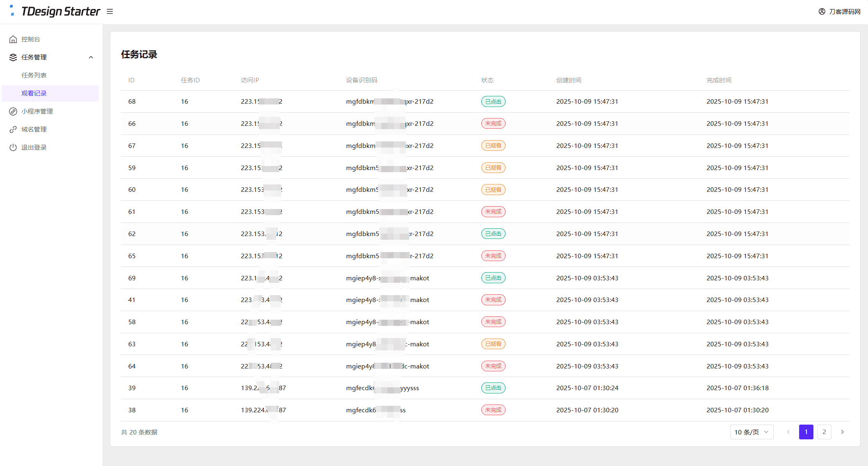
Task: Click the 域名管理 link icon
Action: pyautogui.click(x=13, y=130)
